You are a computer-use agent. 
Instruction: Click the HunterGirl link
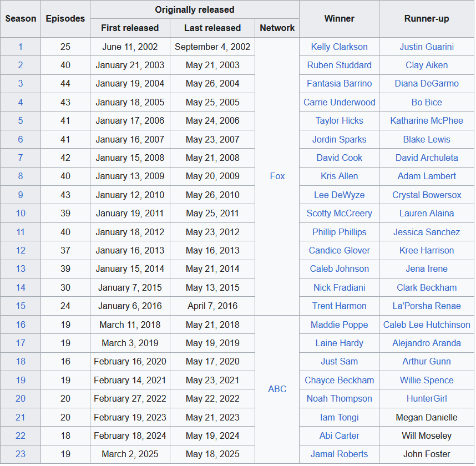[x=427, y=398]
